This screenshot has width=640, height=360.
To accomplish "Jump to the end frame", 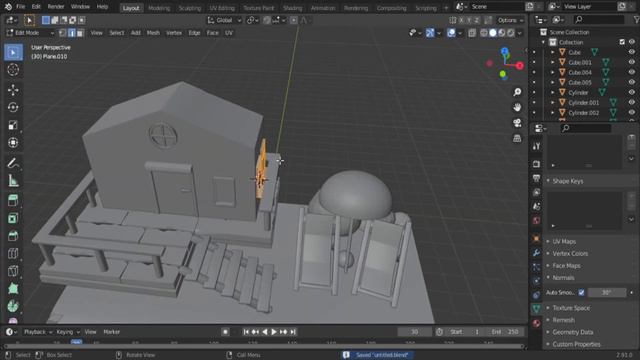I will click(x=293, y=332).
